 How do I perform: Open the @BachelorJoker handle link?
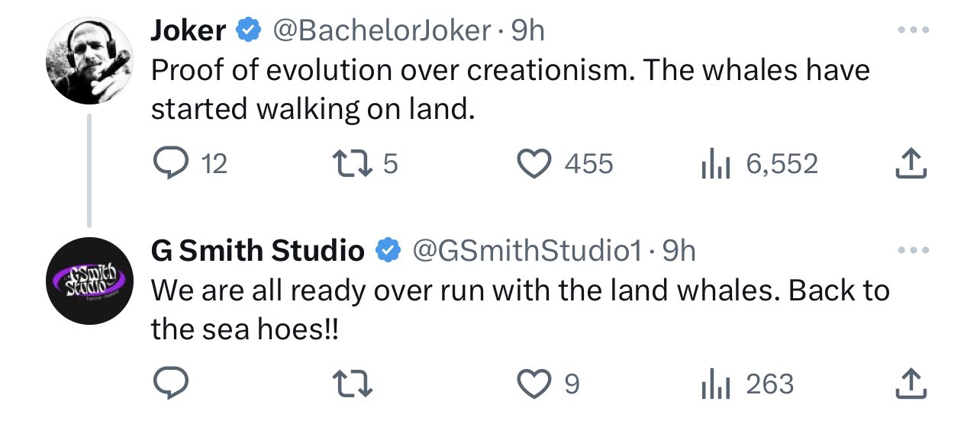[382, 30]
